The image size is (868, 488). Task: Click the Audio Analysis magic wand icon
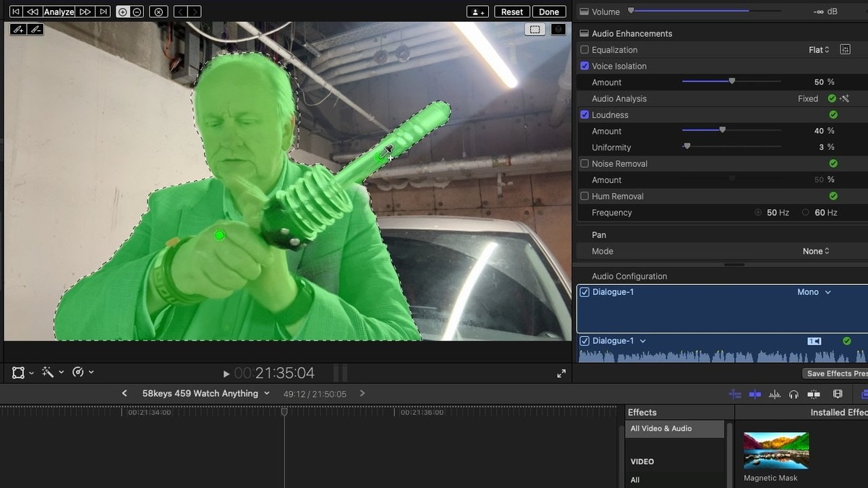[844, 98]
